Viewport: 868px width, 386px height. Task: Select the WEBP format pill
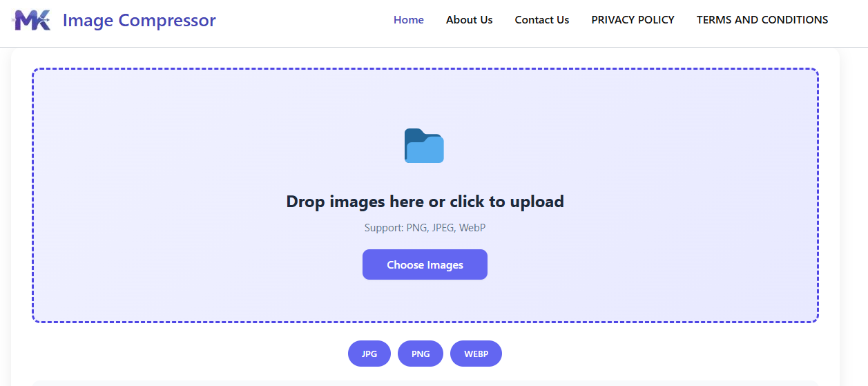click(476, 354)
